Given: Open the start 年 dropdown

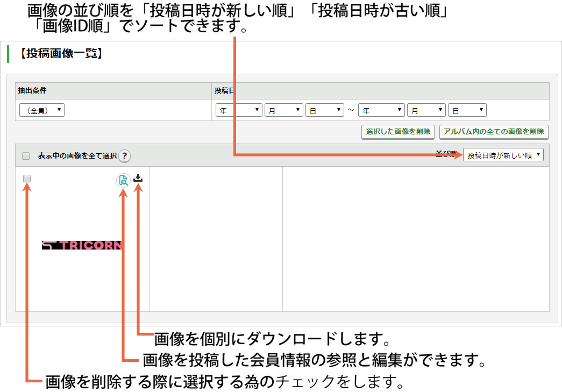Looking at the screenshot, I should tap(239, 110).
